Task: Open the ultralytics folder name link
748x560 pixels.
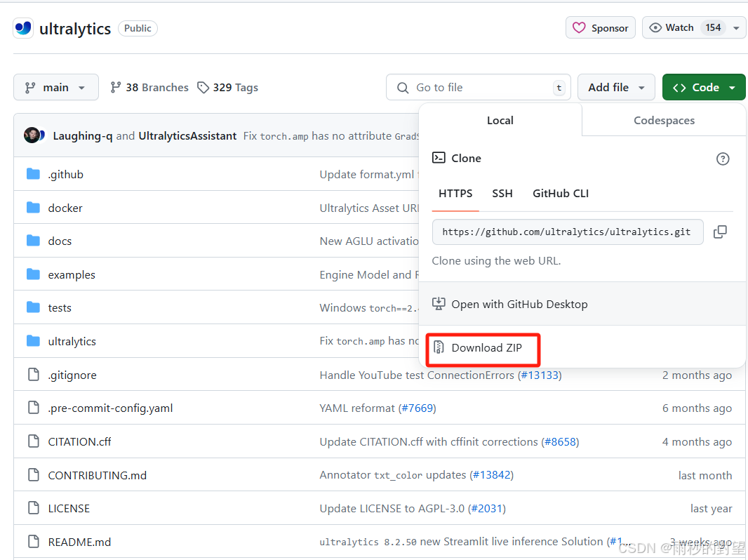Action: click(x=72, y=342)
